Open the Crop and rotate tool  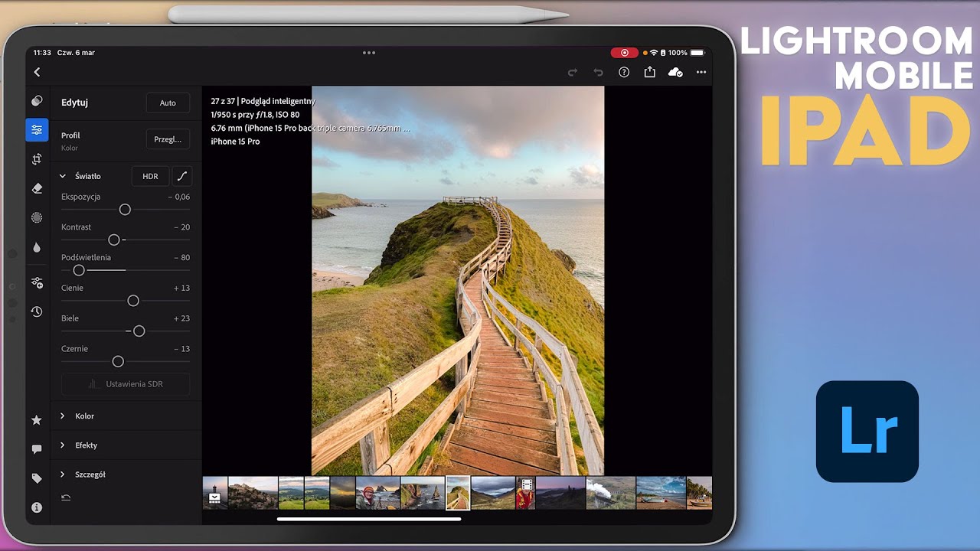(x=37, y=159)
